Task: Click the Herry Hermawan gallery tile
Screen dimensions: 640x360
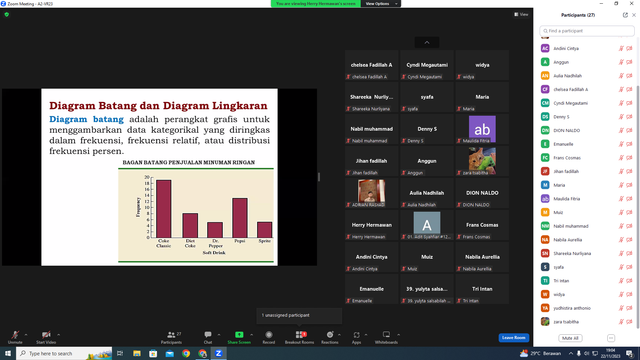Action: click(x=371, y=225)
